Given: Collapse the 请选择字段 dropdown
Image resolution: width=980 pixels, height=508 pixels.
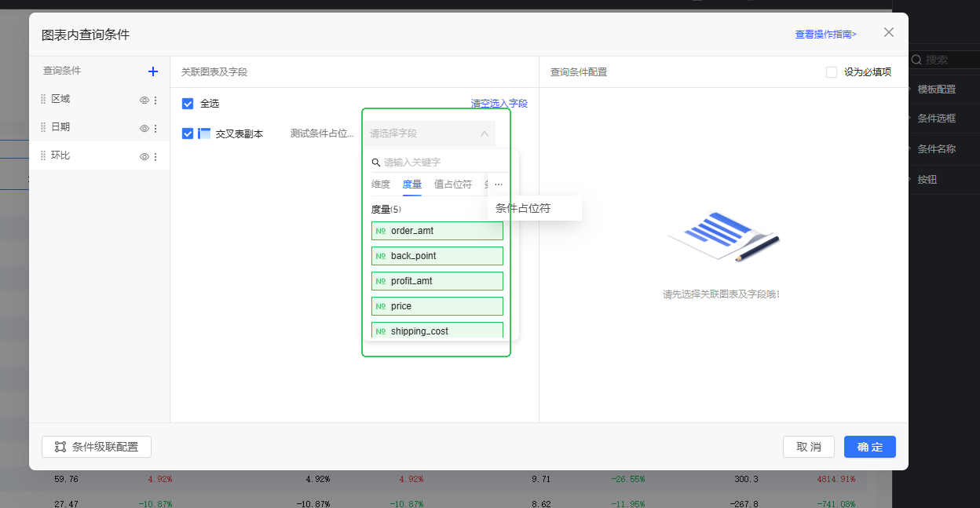Looking at the screenshot, I should [x=485, y=133].
